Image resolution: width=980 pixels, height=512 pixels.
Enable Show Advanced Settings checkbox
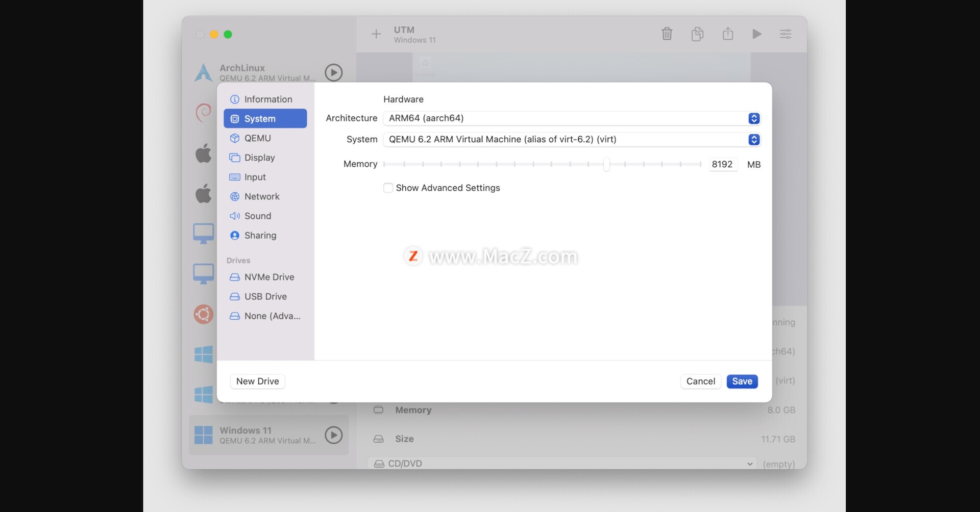pyautogui.click(x=388, y=188)
